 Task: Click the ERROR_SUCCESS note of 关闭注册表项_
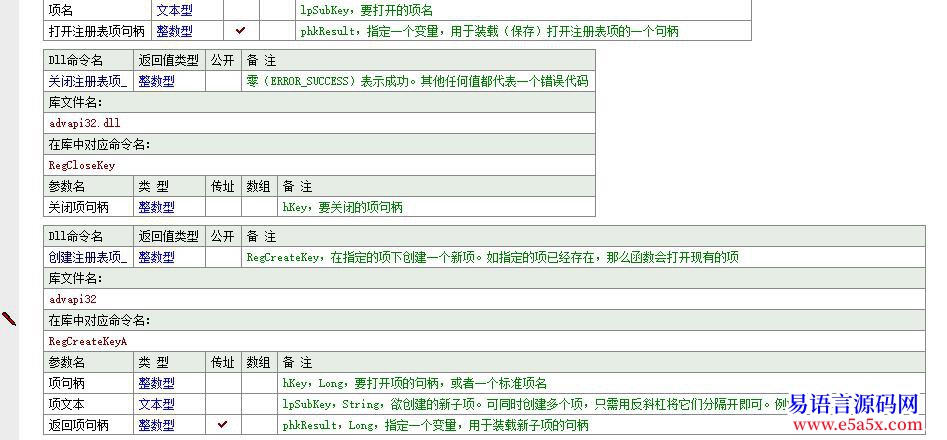click(x=417, y=81)
